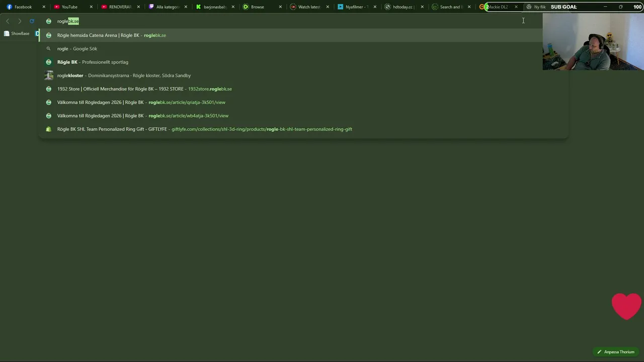Pick the roglekloster Dominikansystrarna suggestion
The image size is (644, 362).
pyautogui.click(x=303, y=75)
